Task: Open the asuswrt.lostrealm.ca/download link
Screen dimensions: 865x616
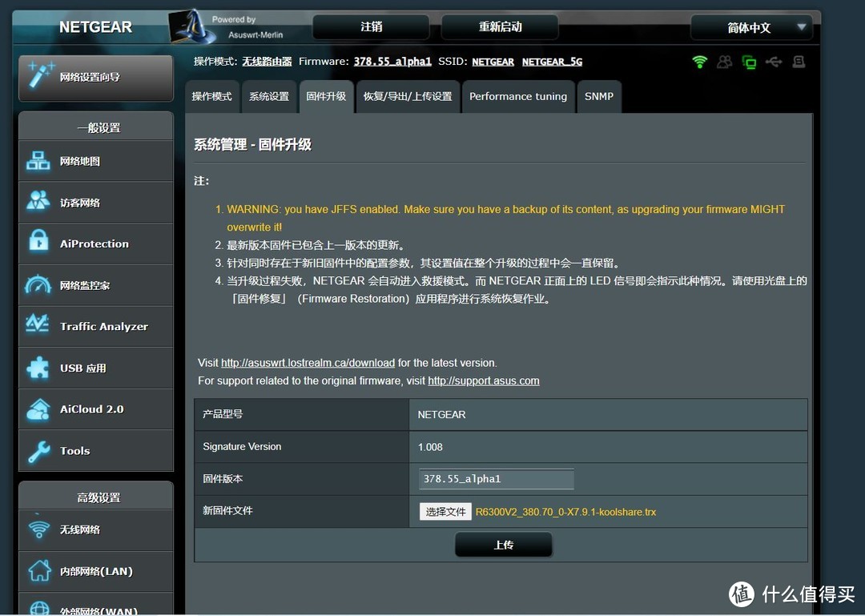Action: 308,363
